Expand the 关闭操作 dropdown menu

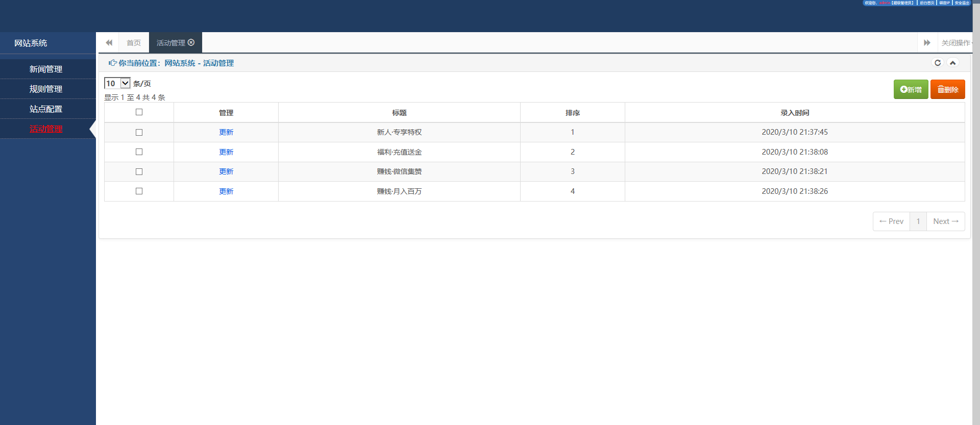pos(955,43)
